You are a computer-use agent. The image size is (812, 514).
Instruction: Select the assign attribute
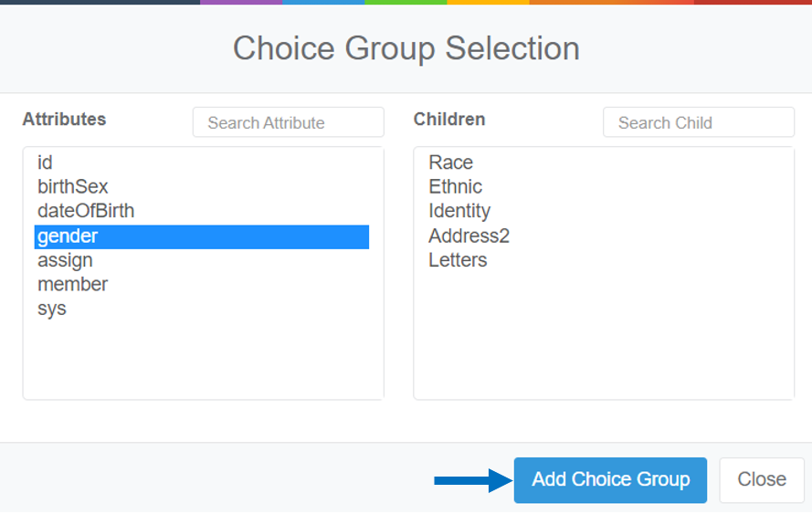coord(65,260)
